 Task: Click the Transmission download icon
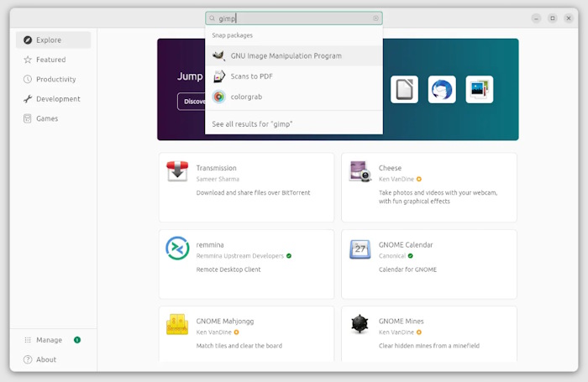pos(177,171)
